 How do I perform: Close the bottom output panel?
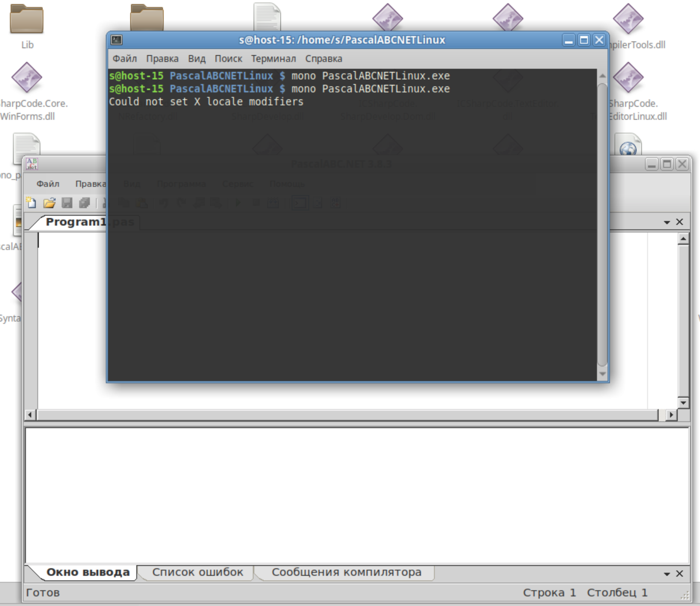680,574
